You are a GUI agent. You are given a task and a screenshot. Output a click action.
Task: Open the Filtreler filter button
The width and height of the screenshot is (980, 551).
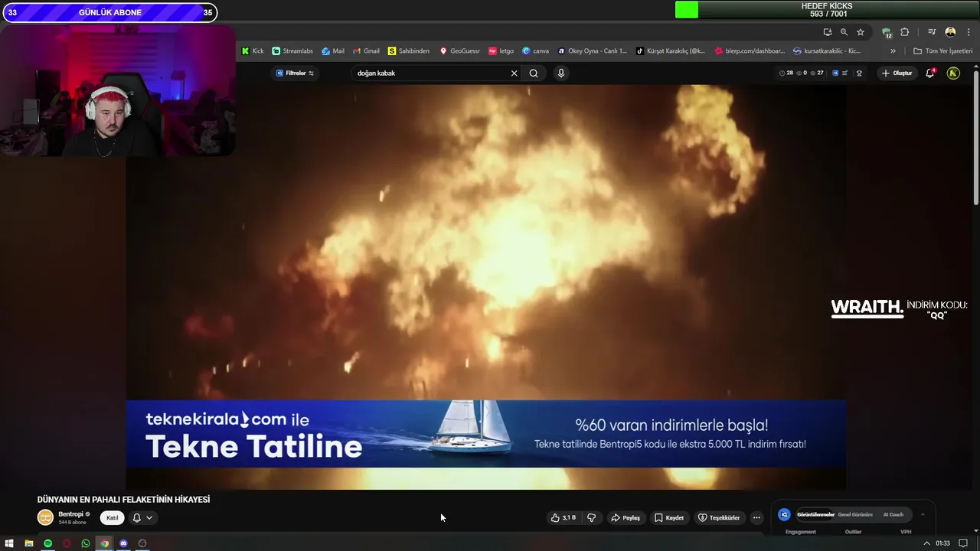tap(295, 73)
